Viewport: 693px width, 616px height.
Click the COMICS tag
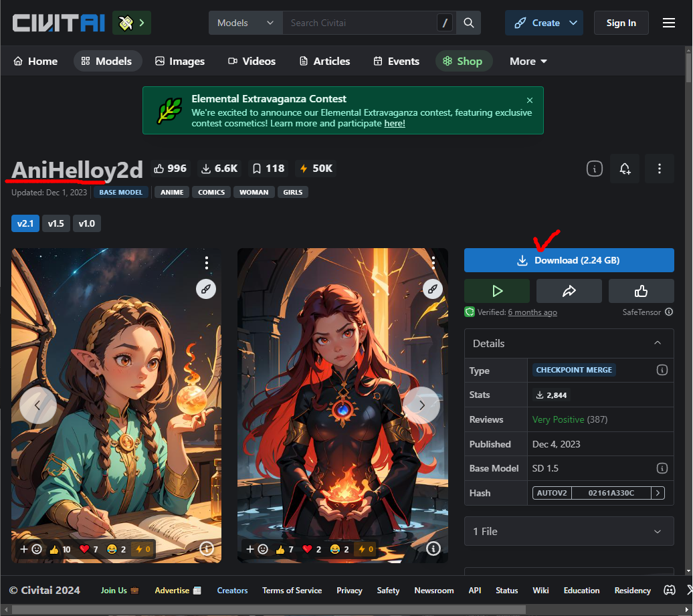coord(211,192)
